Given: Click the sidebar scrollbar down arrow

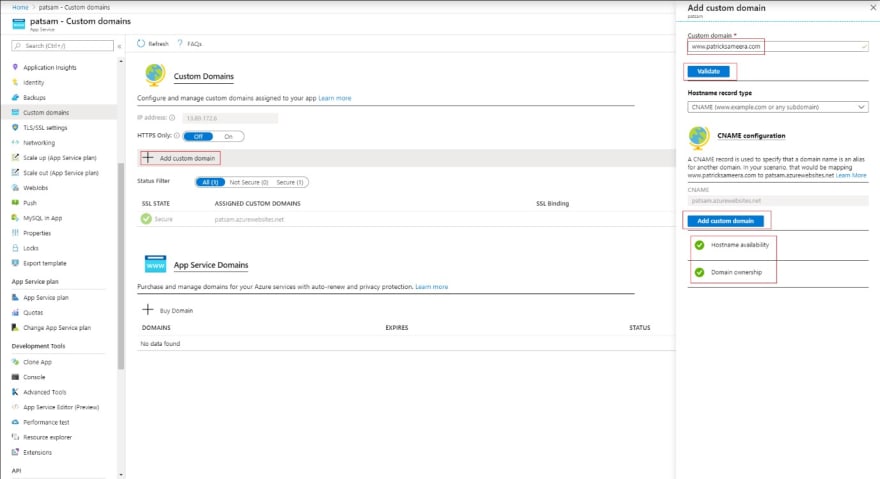Looking at the screenshot, I should [121, 475].
